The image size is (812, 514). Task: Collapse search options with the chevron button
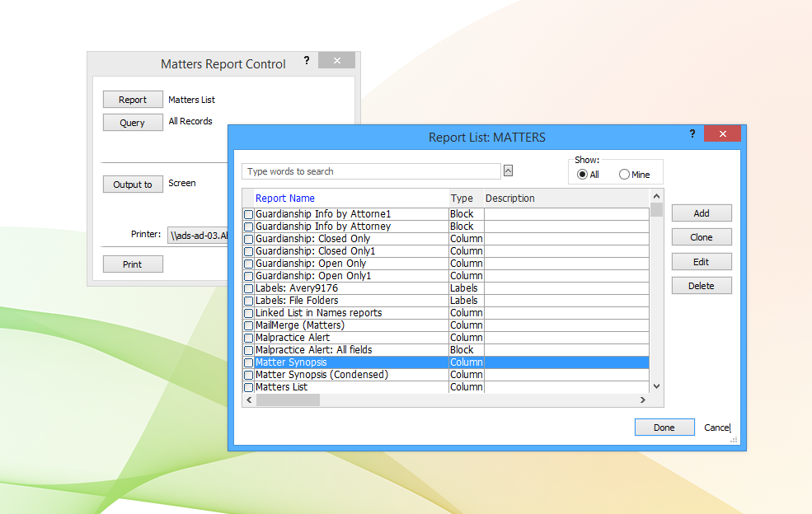point(508,171)
